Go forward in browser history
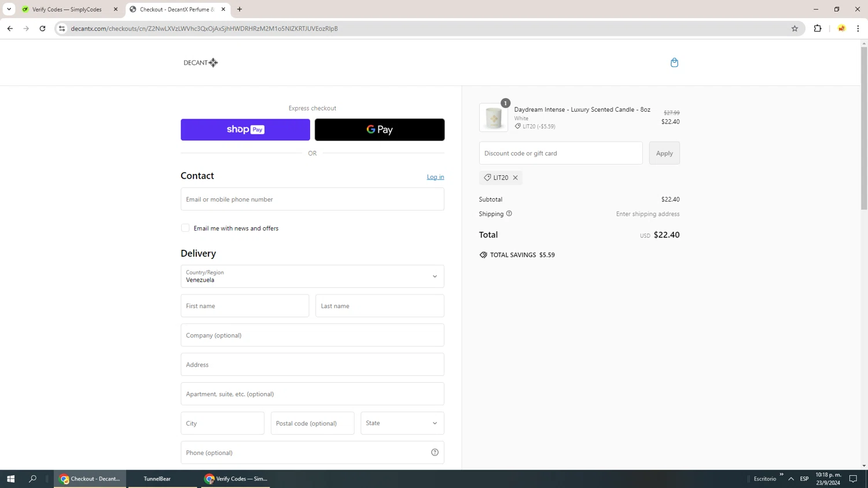The image size is (868, 488). coord(26,28)
